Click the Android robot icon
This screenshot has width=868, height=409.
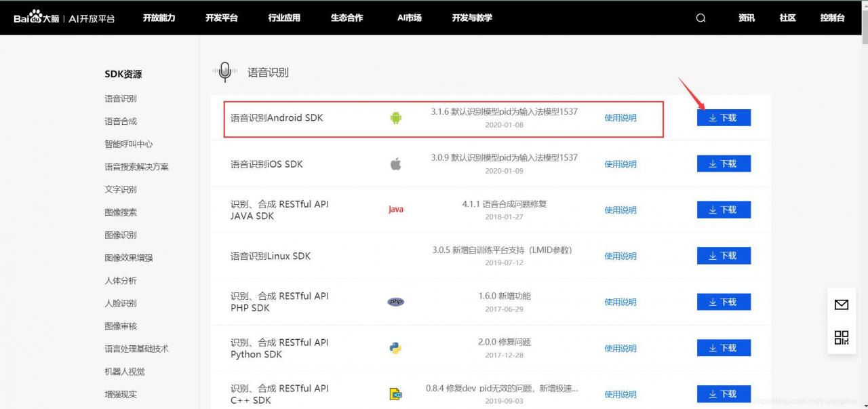point(396,118)
